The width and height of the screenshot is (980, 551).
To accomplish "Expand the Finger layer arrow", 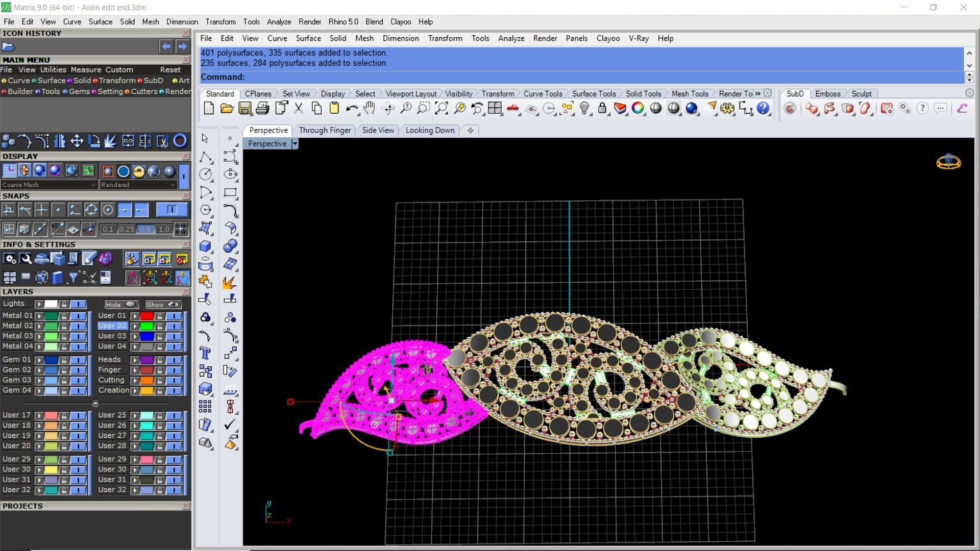I will (x=135, y=370).
